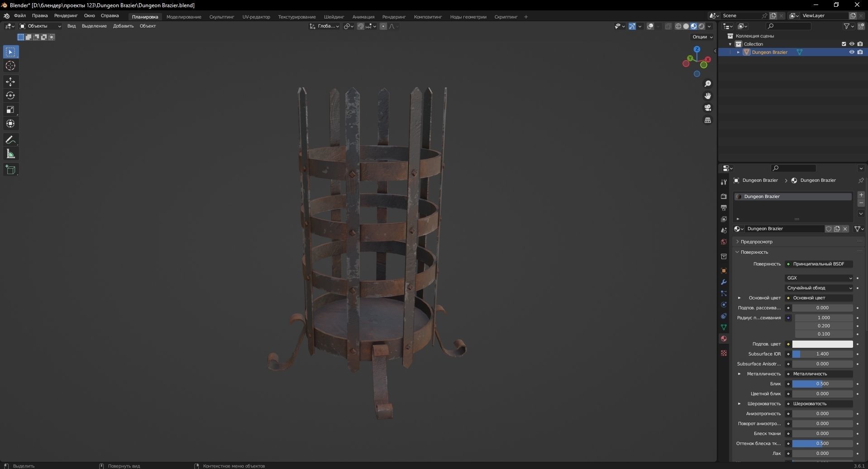
Task: Activate the Transform tool
Action: (x=10, y=123)
